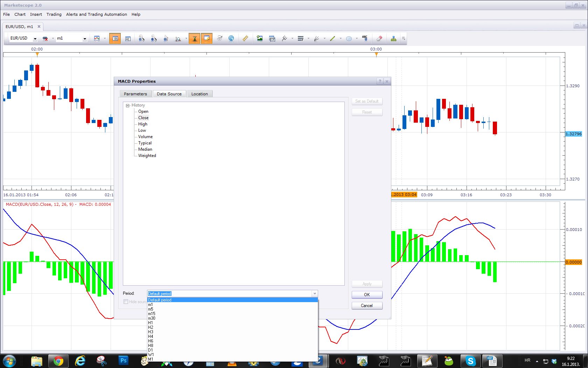Click the Skype icon in taskbar
The height and width of the screenshot is (368, 588).
click(x=470, y=361)
